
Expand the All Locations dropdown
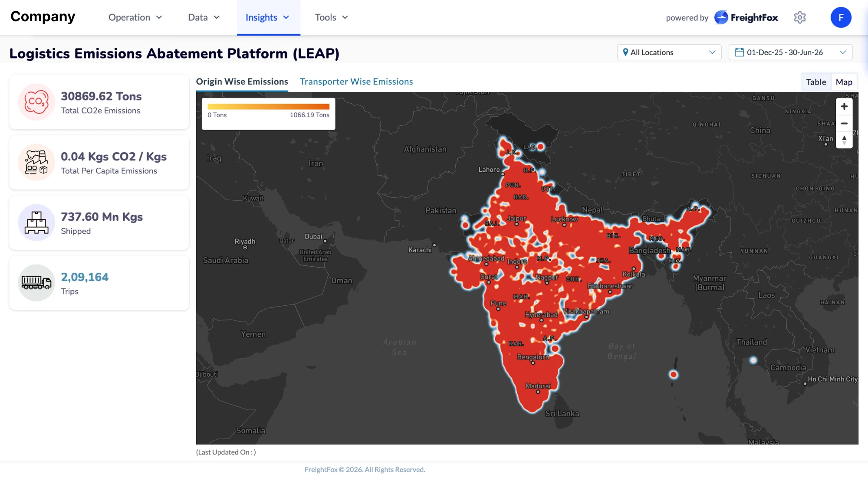(669, 52)
